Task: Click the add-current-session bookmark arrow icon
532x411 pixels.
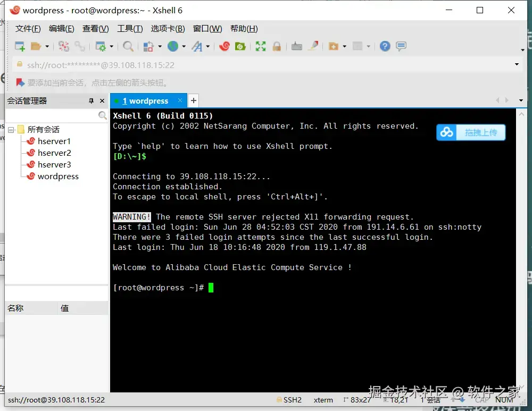Action: (20, 82)
